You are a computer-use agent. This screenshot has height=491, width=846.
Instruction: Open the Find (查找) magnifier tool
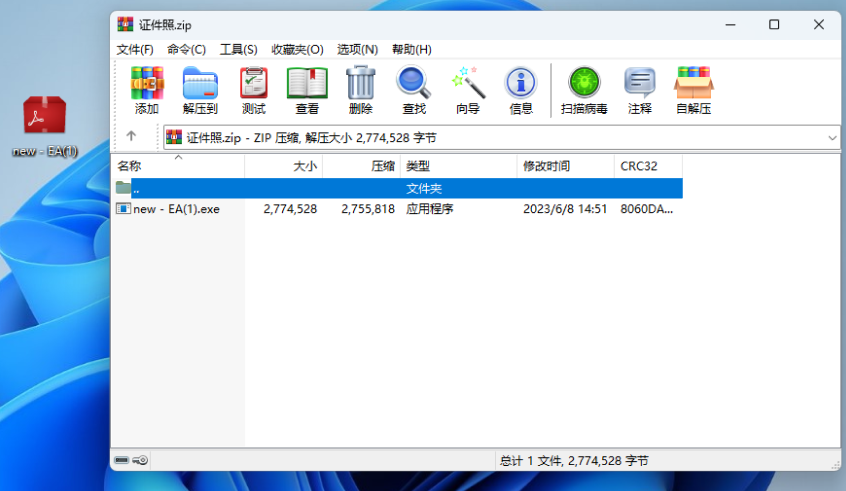pyautogui.click(x=414, y=90)
